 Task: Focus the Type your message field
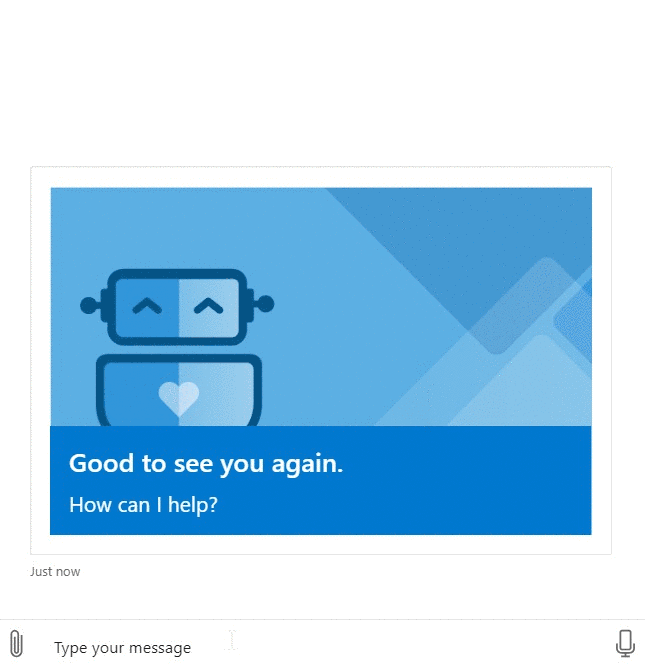323,647
